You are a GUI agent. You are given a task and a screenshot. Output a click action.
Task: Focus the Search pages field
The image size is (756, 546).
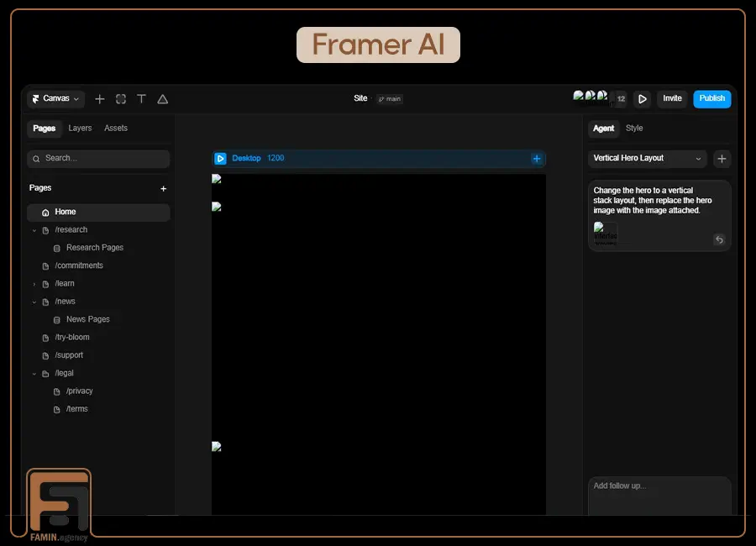[x=98, y=159]
